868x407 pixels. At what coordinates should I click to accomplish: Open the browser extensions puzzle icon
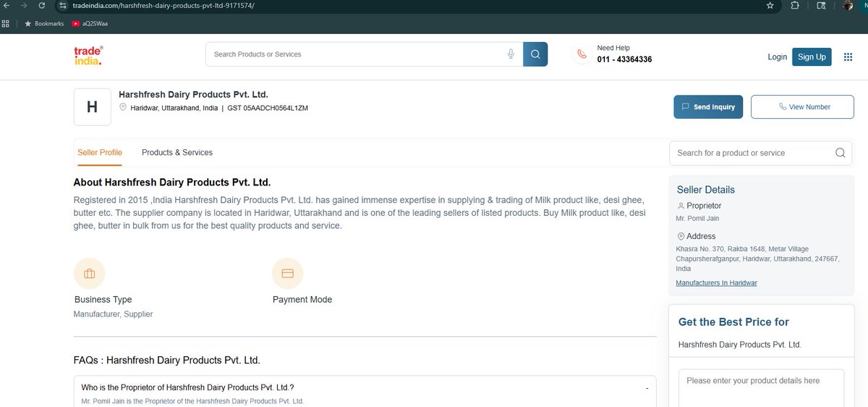[x=795, y=5]
